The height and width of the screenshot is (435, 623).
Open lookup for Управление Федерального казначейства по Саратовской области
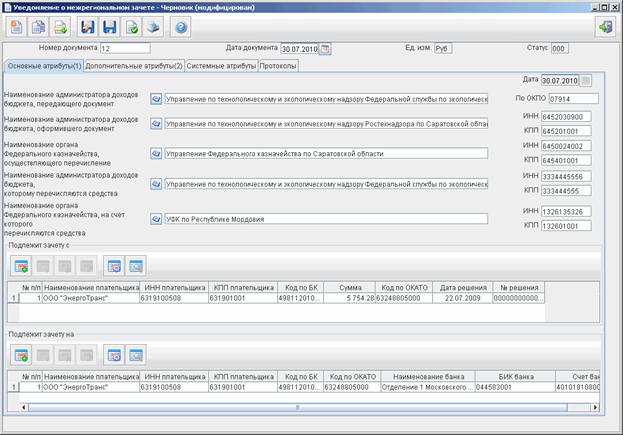pyautogui.click(x=156, y=153)
